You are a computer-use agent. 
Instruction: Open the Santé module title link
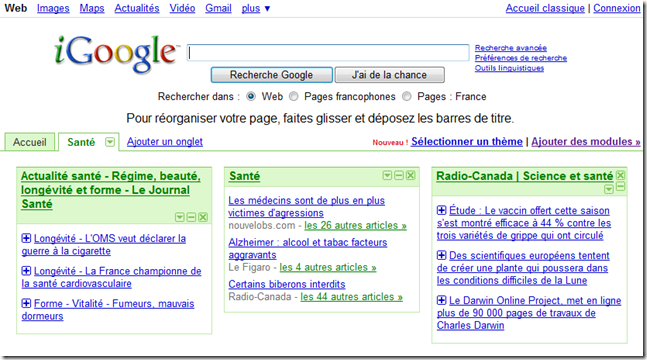click(x=245, y=176)
